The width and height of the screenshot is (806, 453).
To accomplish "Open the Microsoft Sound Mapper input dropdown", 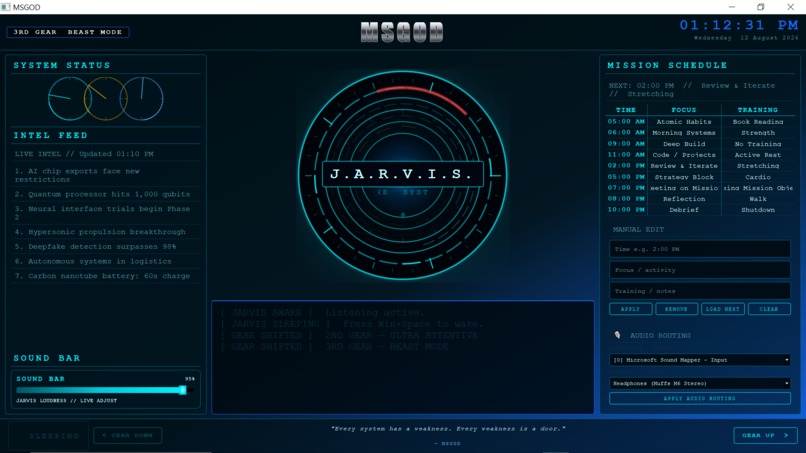I will (x=700, y=360).
